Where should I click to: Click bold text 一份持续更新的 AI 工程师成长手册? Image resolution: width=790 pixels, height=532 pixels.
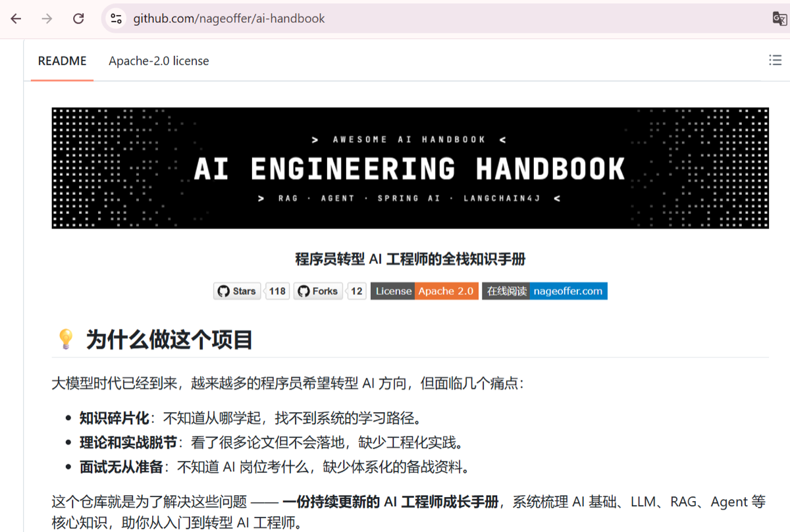390,502
